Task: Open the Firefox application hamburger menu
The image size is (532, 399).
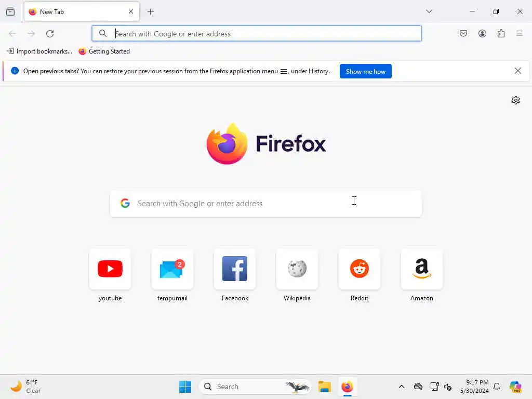Action: tap(520, 33)
